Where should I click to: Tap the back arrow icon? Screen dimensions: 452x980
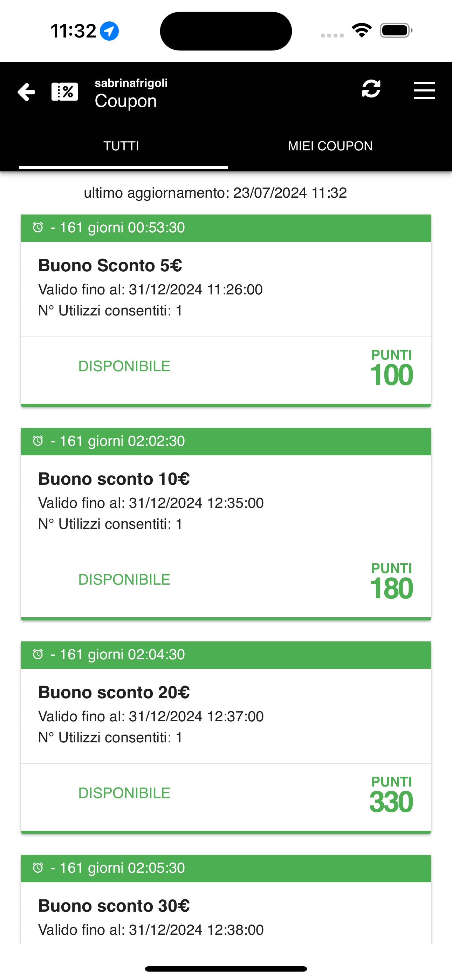click(x=26, y=92)
